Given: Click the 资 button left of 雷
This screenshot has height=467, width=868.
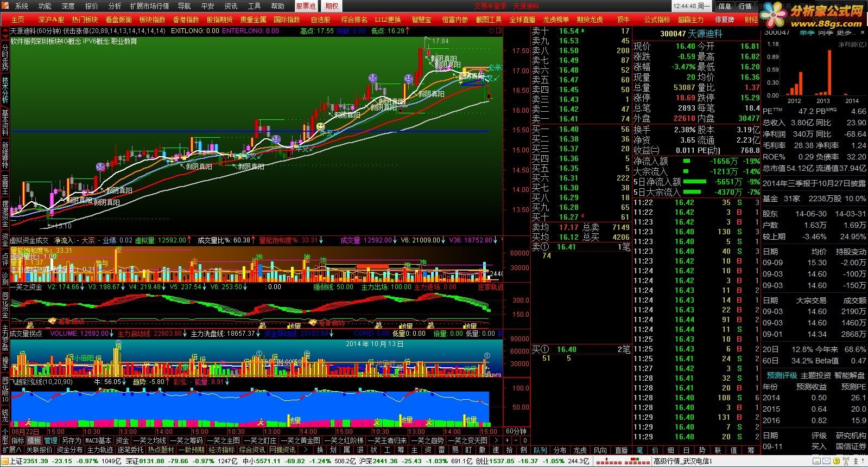Looking at the screenshot, I should click(x=428, y=450).
